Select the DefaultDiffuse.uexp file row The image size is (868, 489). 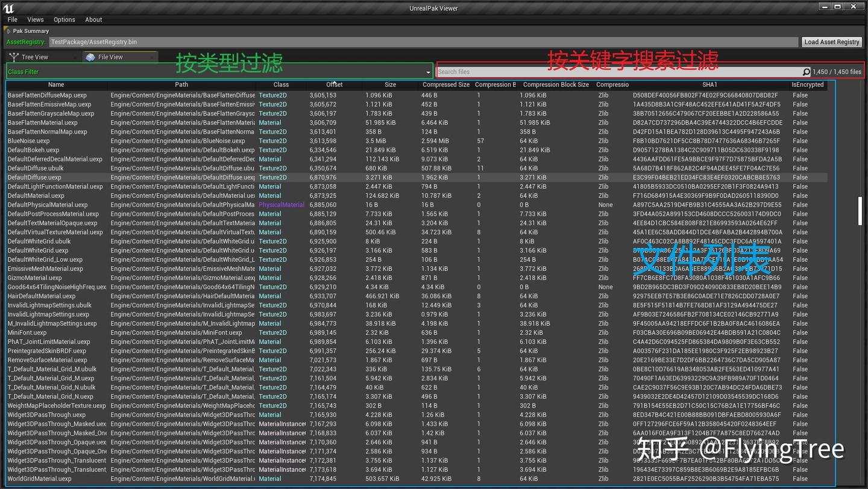pos(54,177)
